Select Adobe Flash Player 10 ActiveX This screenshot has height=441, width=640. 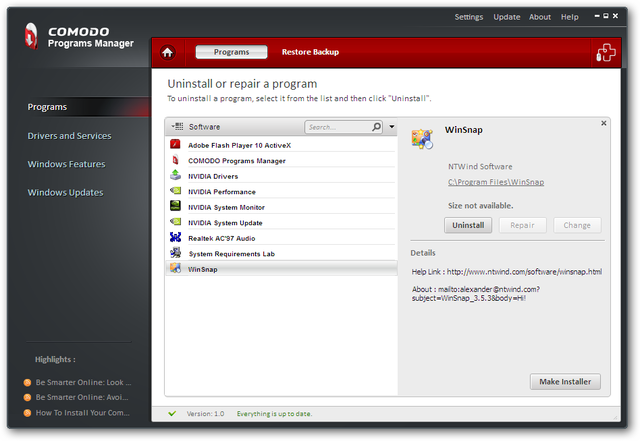(x=281, y=144)
